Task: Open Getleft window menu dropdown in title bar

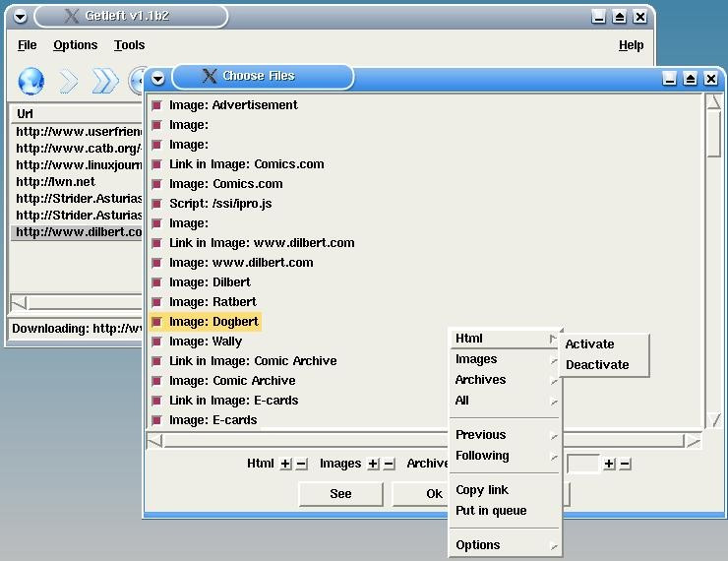Action: [x=20, y=17]
